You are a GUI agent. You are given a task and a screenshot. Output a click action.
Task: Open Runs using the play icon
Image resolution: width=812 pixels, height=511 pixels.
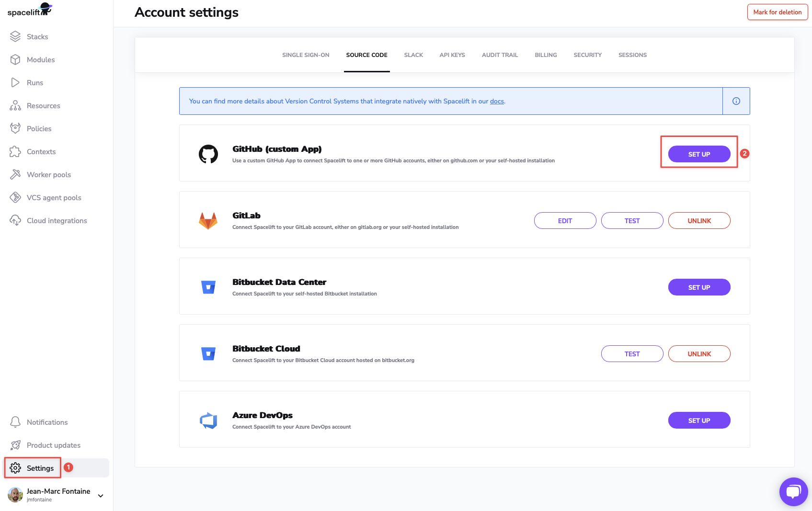[15, 82]
